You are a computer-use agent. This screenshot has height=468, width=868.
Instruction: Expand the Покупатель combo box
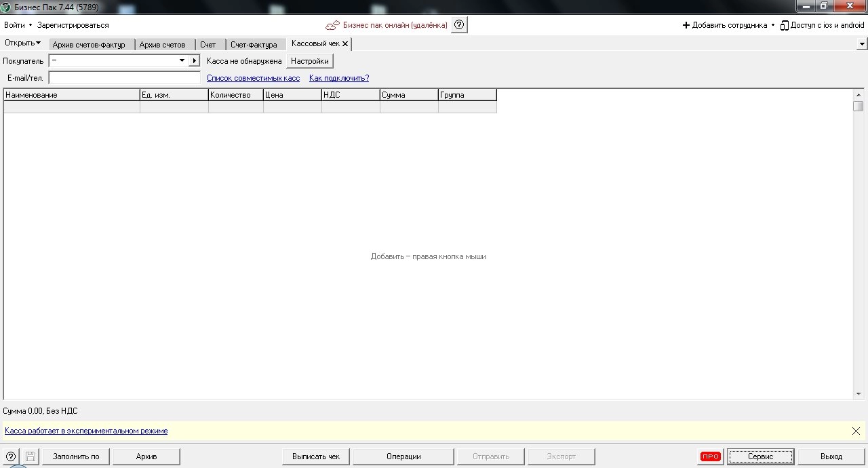(182, 60)
